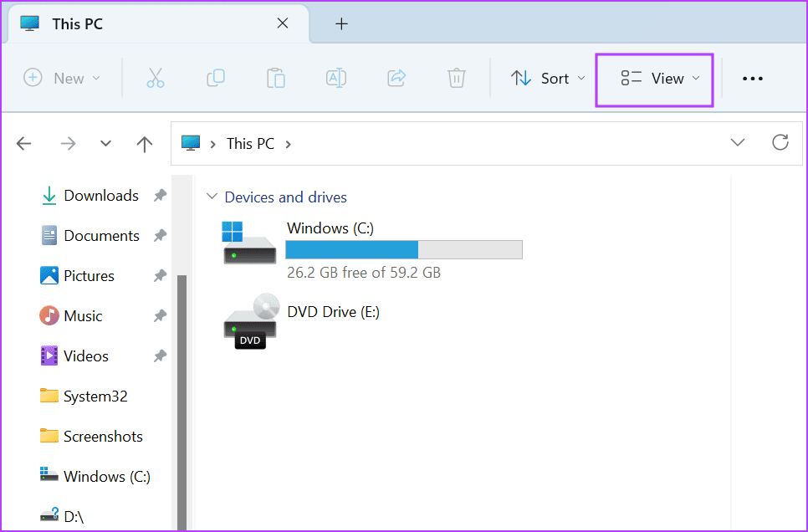
Task: Click the 'Windows (C:)' label in main pane
Action: coord(330,228)
